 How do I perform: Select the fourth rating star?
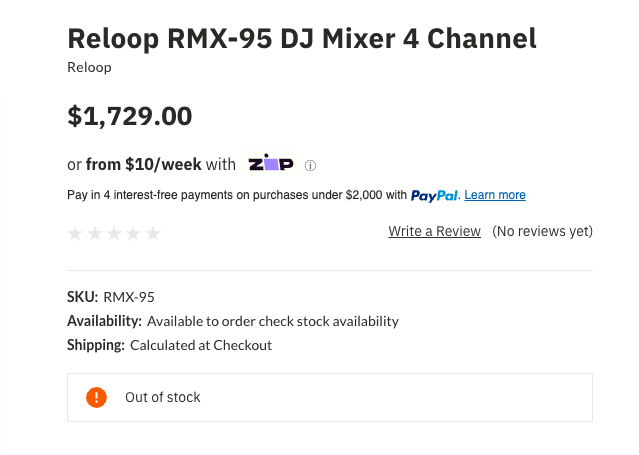tap(133, 233)
